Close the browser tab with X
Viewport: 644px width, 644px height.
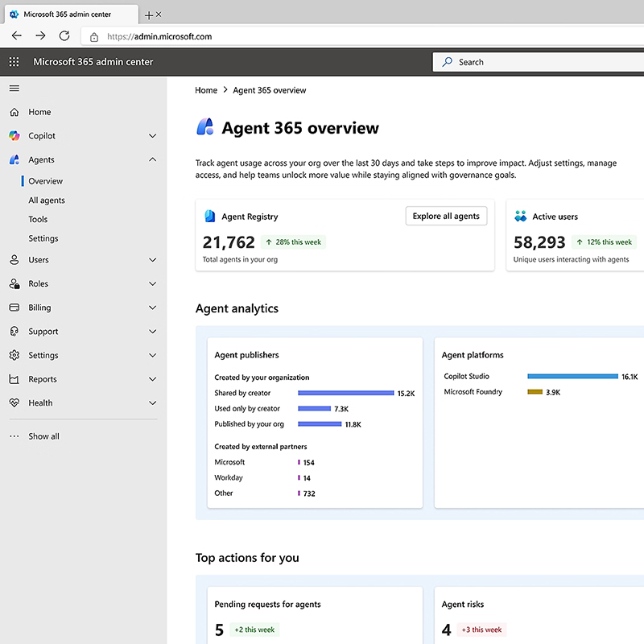pyautogui.click(x=159, y=14)
